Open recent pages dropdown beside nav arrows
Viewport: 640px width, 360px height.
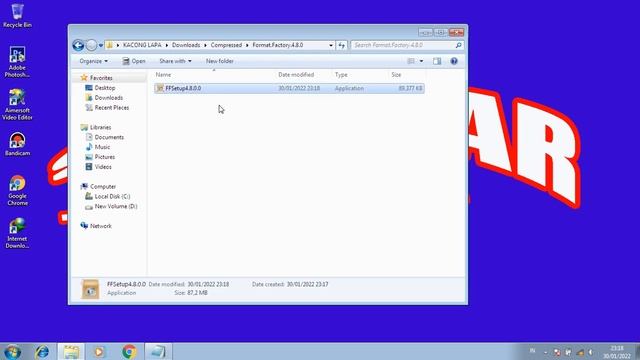pyautogui.click(x=101, y=45)
